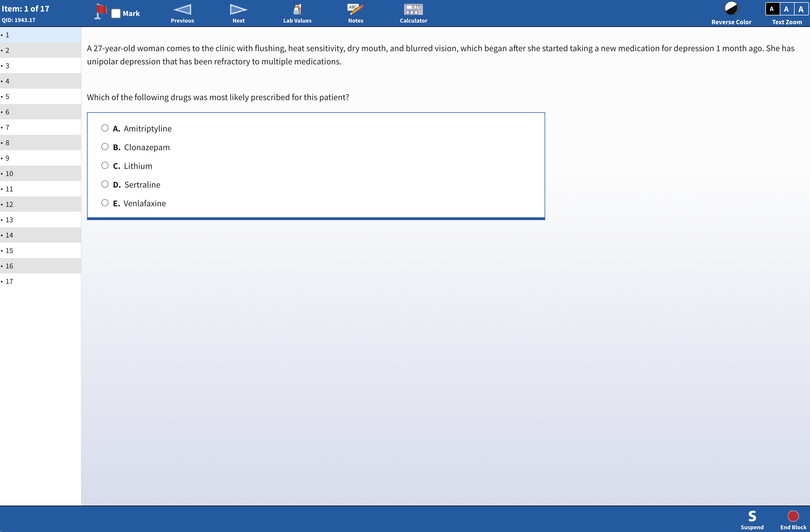
Task: Open the Notes pencil tool
Action: pyautogui.click(x=355, y=10)
